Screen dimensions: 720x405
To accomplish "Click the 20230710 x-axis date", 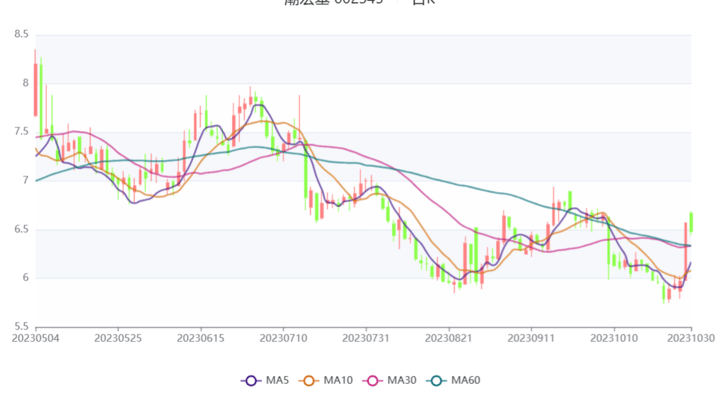I will (284, 339).
